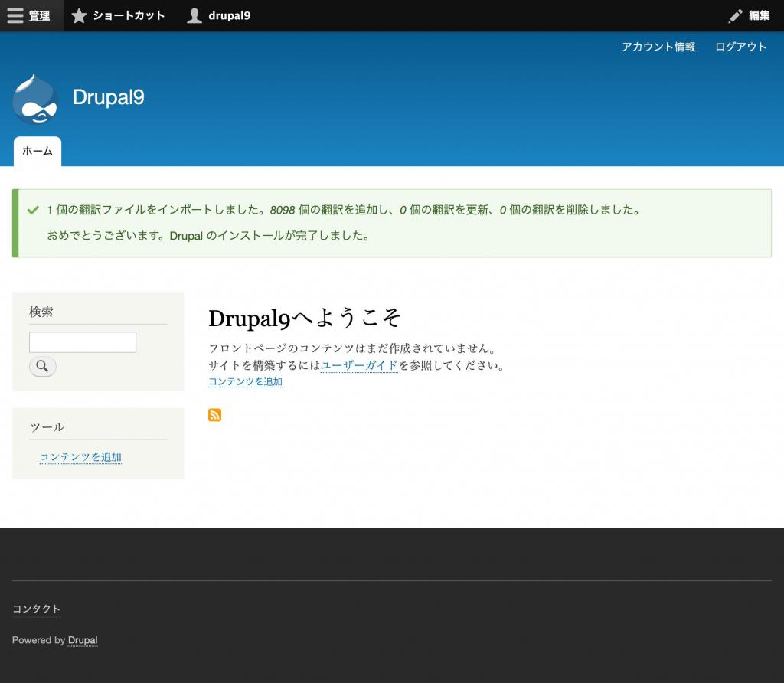
Task: Open the Drupal link after Powered by
Action: (x=83, y=640)
